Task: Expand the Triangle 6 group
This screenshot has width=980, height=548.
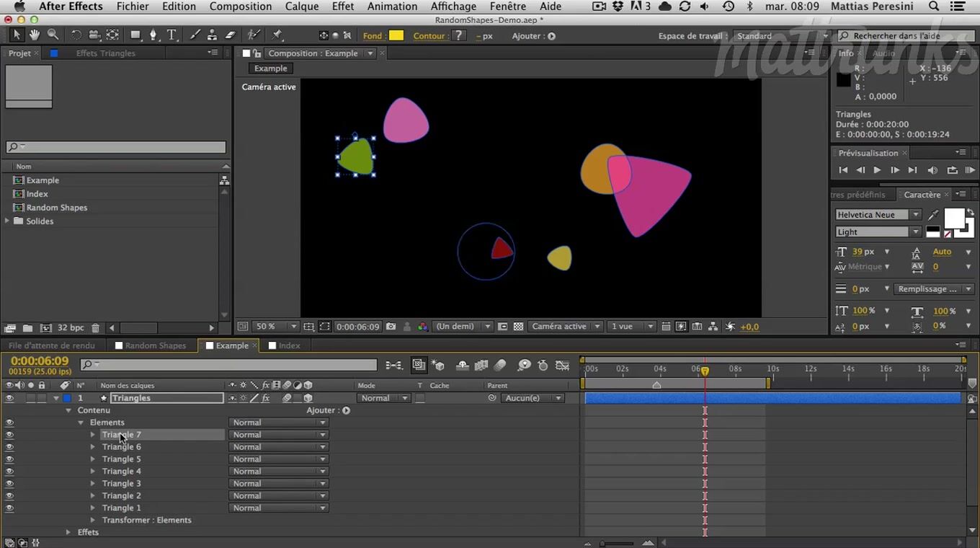Action: (92, 447)
